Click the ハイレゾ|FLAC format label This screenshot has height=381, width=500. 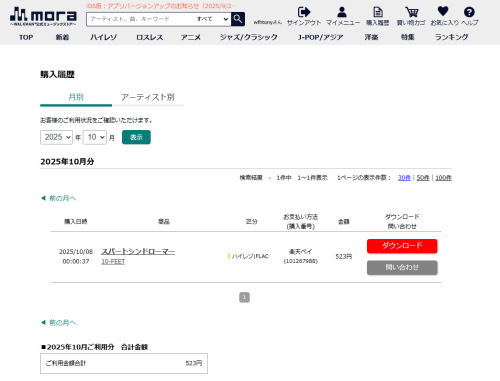(250, 256)
